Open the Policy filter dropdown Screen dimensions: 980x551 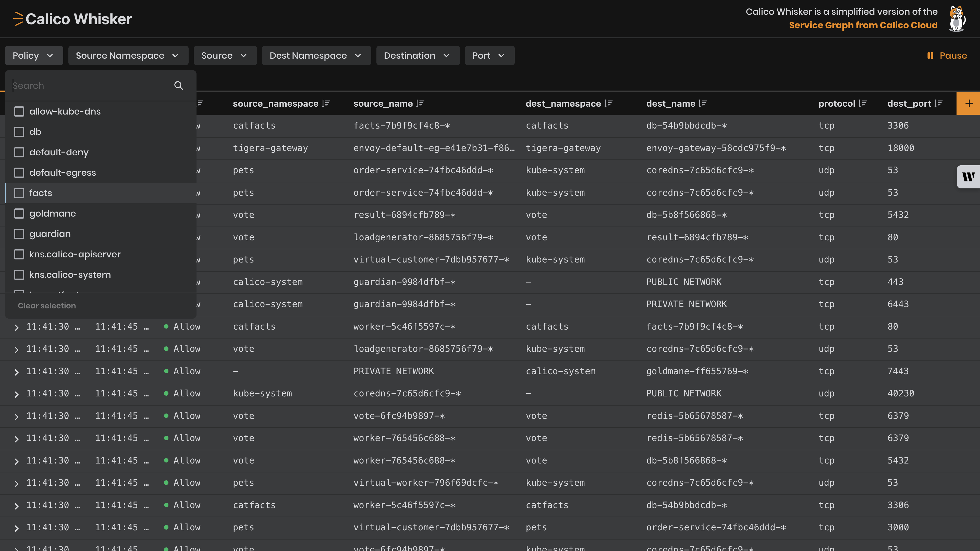pos(34,56)
